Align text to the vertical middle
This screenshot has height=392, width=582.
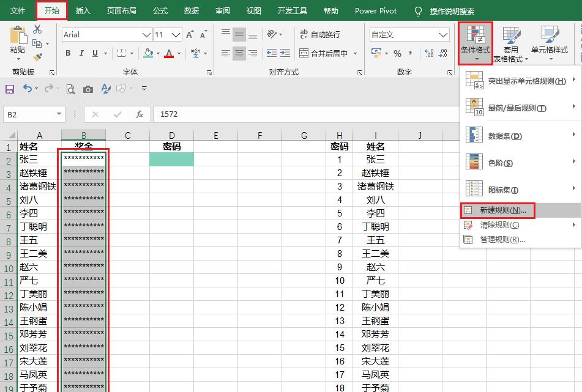(x=239, y=35)
